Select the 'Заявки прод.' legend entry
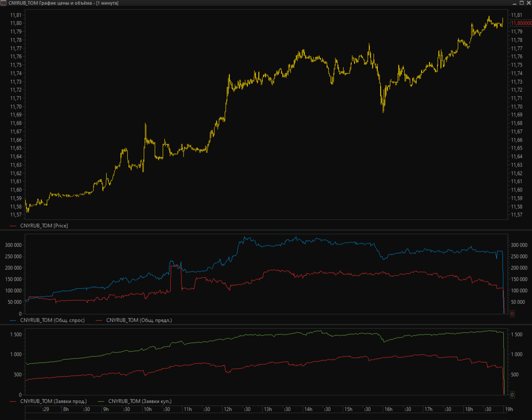Image resolution: width=532 pixels, height=420 pixels. [x=48, y=401]
